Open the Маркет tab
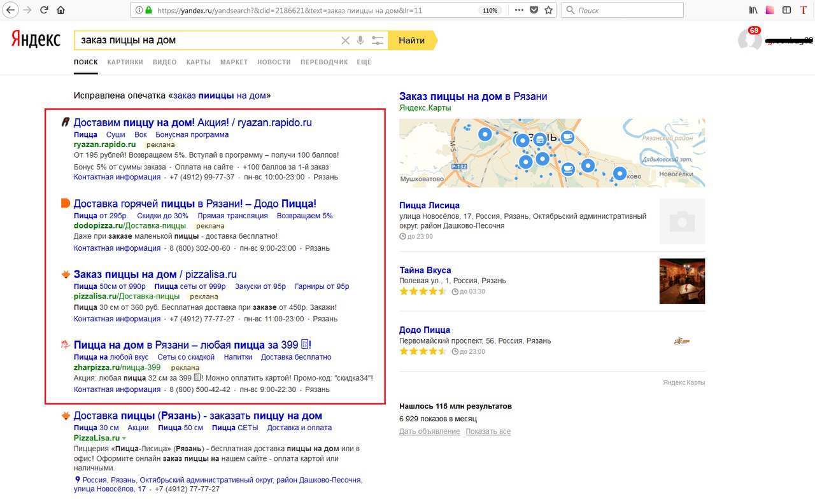815x504 pixels. coord(234,62)
